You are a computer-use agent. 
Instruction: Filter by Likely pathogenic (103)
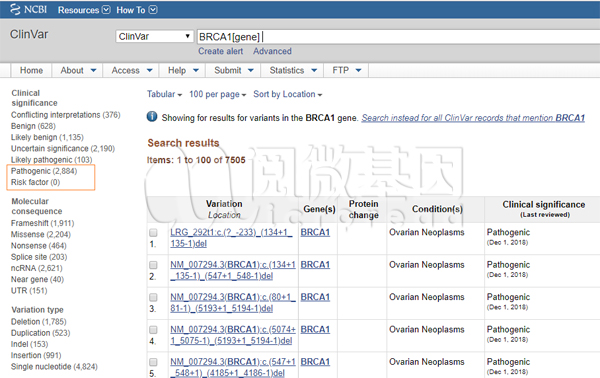[51, 160]
